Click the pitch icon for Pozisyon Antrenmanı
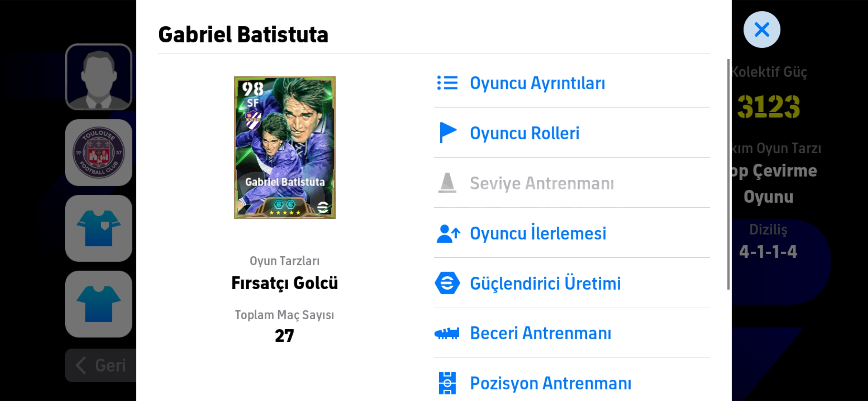 click(447, 383)
